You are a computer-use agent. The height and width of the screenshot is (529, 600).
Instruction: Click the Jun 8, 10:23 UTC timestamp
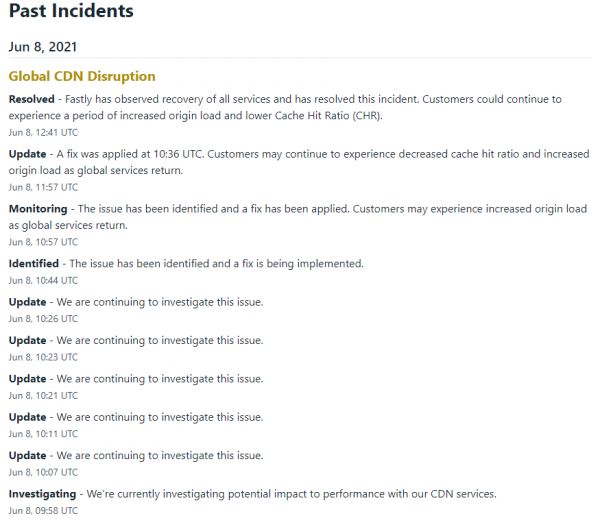pos(43,357)
